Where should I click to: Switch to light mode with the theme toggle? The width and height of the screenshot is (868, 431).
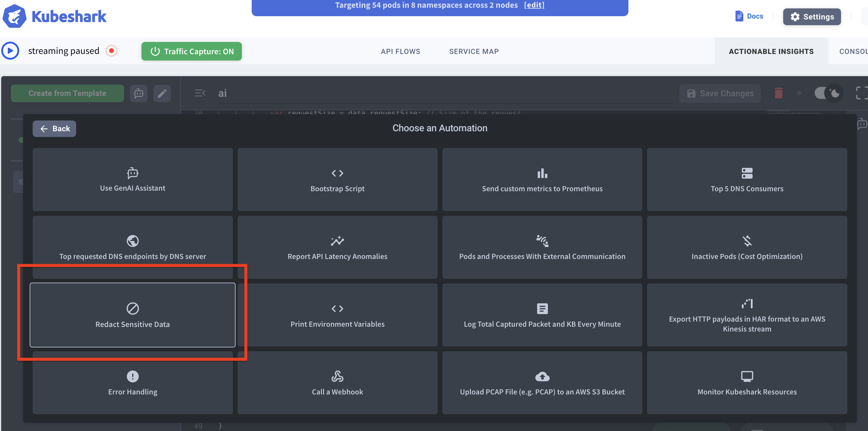point(827,93)
